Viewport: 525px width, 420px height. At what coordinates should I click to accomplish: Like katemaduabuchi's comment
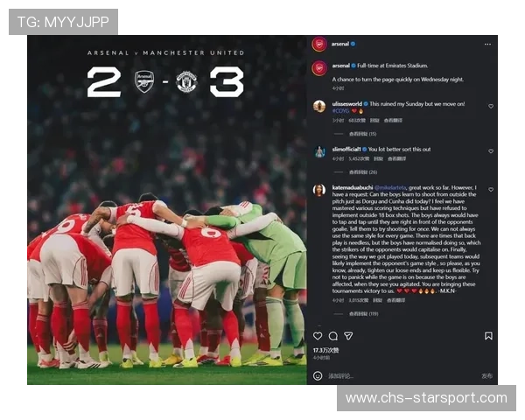tap(491, 190)
